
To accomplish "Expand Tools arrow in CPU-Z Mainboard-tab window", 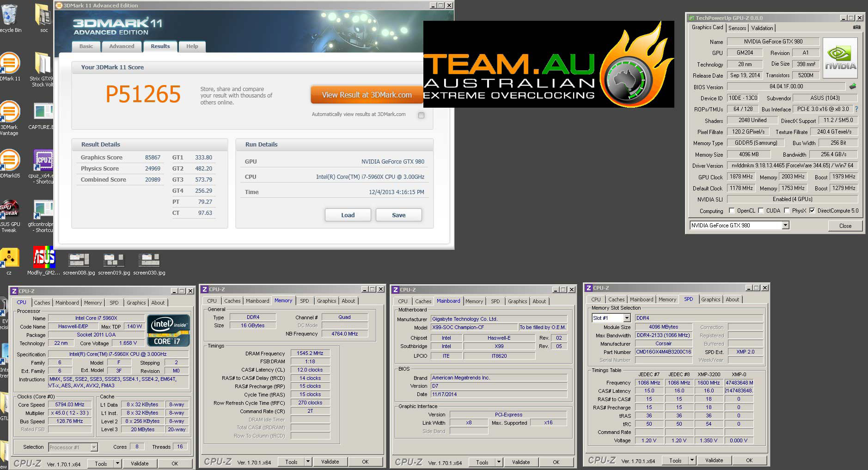I will pyautogui.click(x=499, y=462).
